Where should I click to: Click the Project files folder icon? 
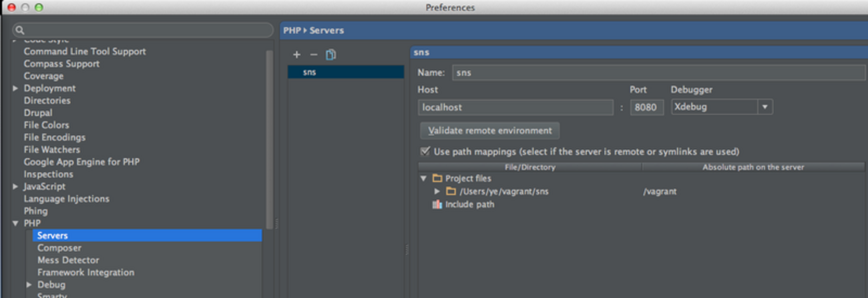click(x=437, y=179)
